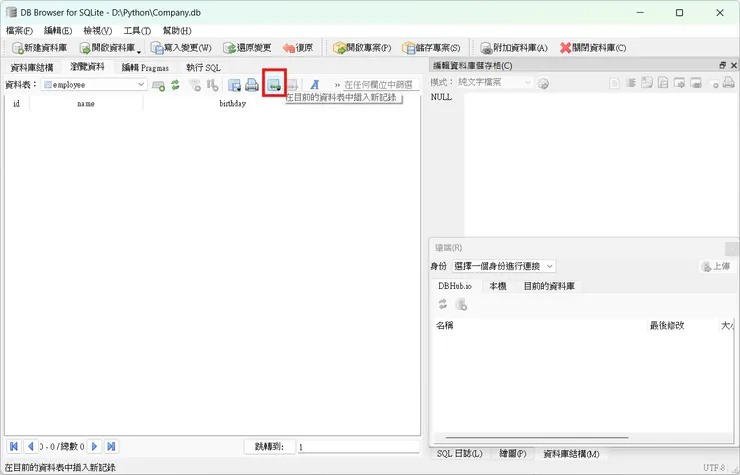740x475 pixels.
Task: Go to the previous record navigation button
Action: (x=31, y=446)
